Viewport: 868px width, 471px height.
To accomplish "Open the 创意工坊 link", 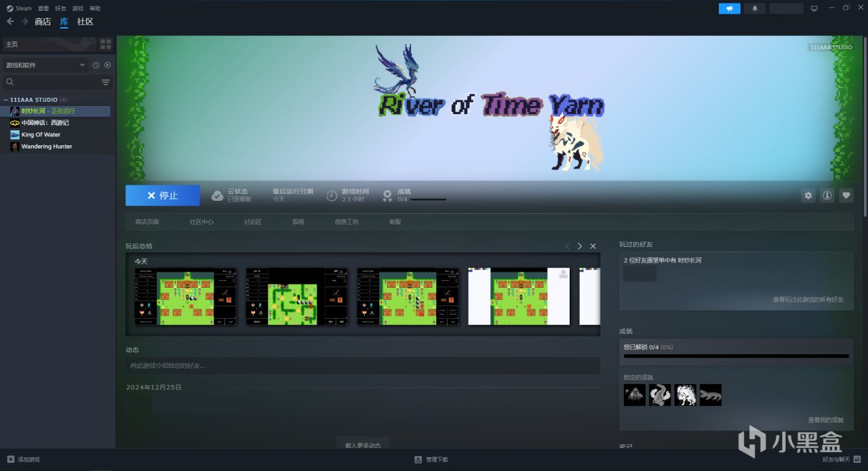I will 347,222.
